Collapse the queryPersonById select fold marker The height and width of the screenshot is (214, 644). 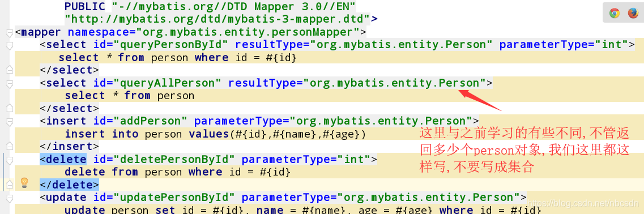pyautogui.click(x=10, y=45)
